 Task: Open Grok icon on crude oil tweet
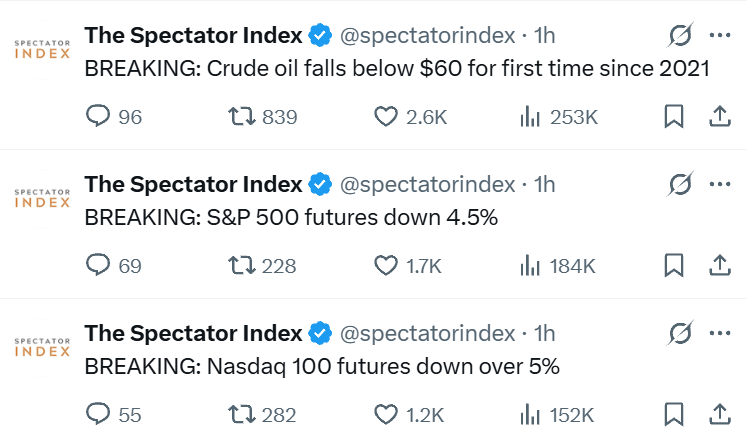(680, 36)
